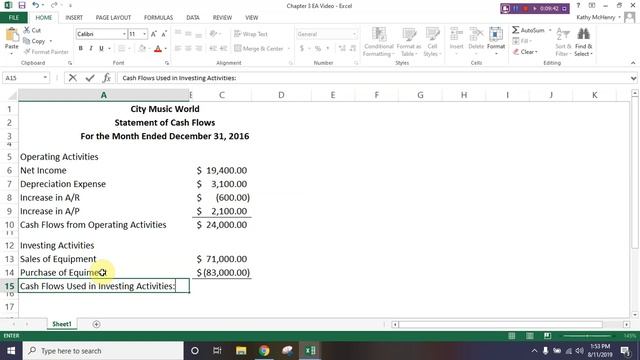
Task: Select column C header
Action: click(x=222, y=95)
